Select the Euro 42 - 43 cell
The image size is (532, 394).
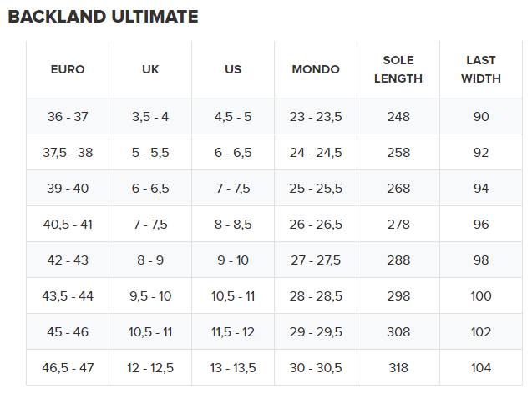68,260
